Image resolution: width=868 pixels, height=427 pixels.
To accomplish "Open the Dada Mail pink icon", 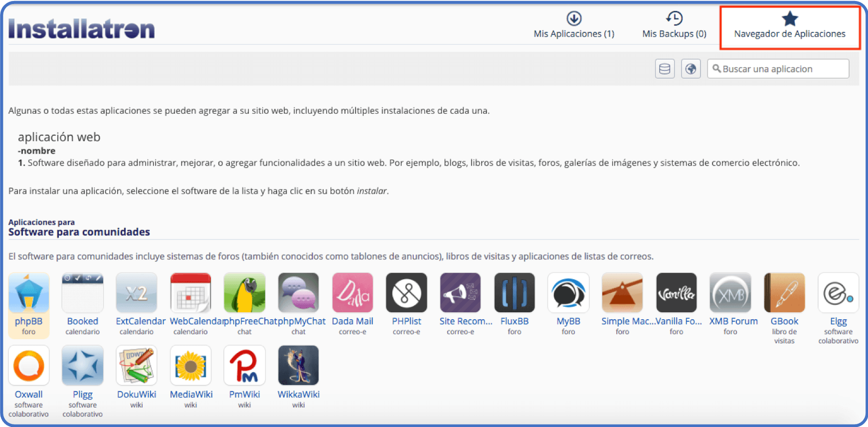I will 352,293.
